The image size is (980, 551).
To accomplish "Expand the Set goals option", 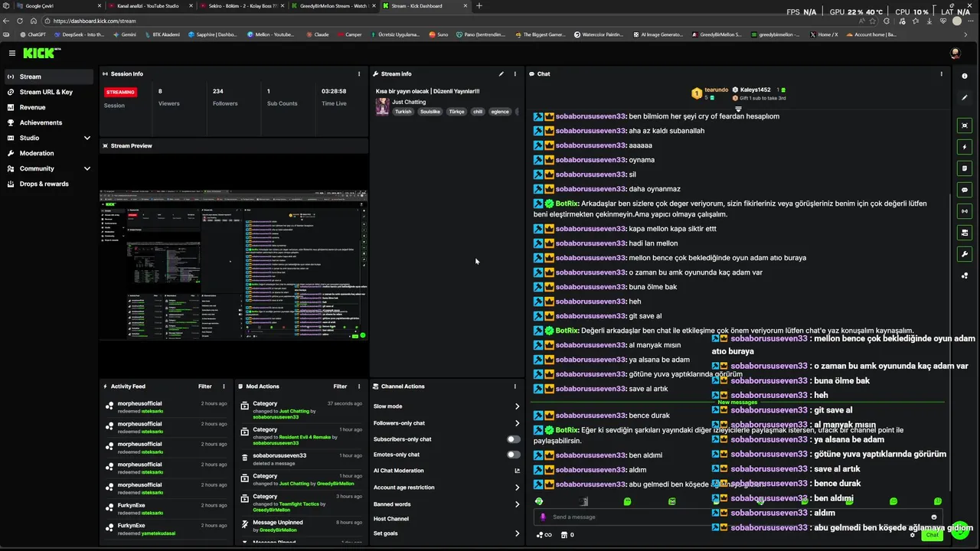I will coord(517,533).
